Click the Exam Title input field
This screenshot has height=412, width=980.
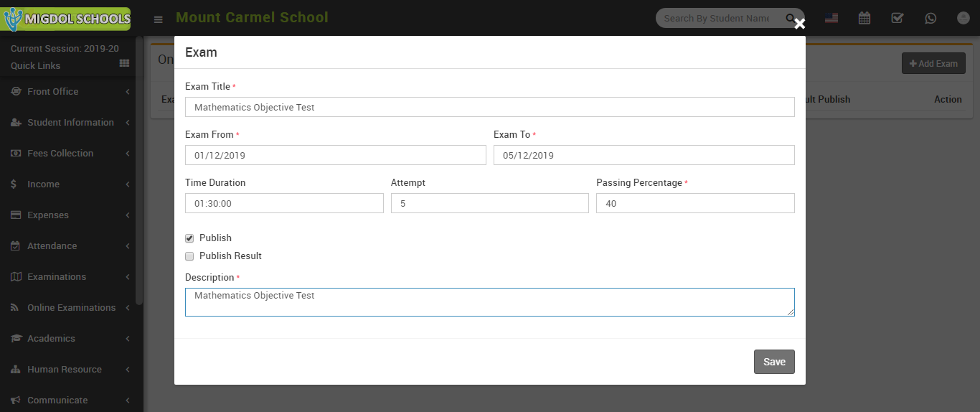(x=490, y=107)
